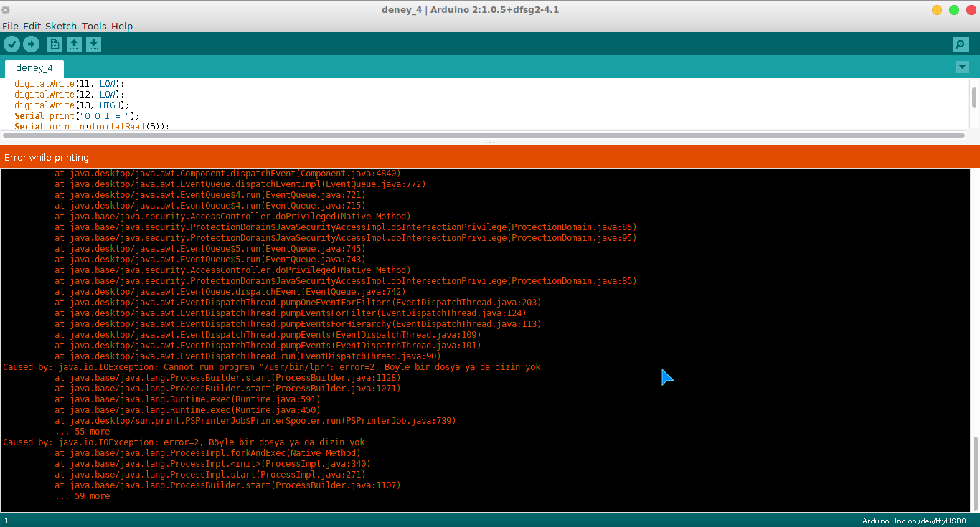The width and height of the screenshot is (980, 527).
Task: Select the deney_4 sketch tab
Action: pos(34,68)
